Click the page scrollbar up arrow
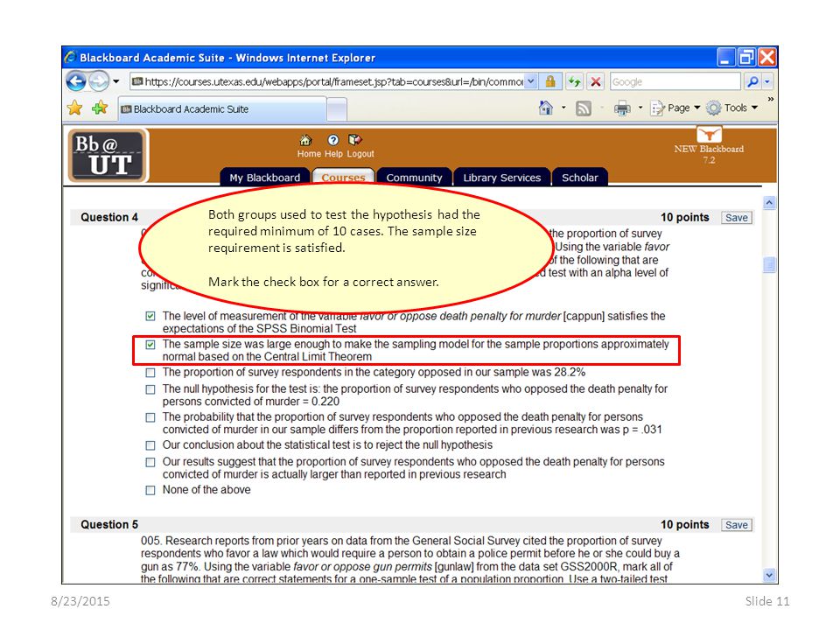Screen dimensions: 840x630 (769, 202)
